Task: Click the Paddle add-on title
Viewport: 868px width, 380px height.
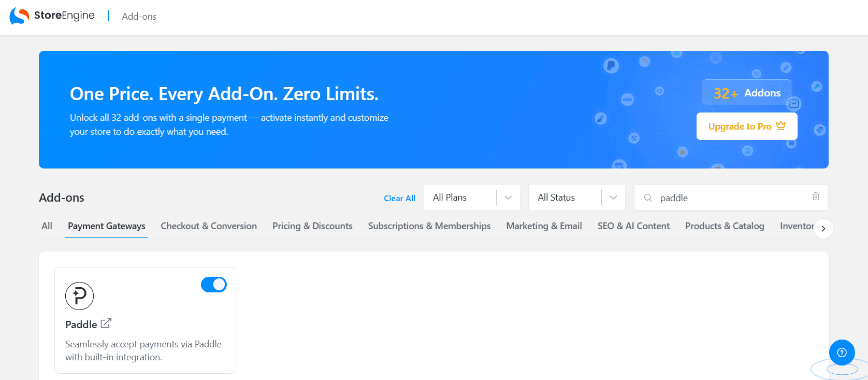Action: point(81,325)
